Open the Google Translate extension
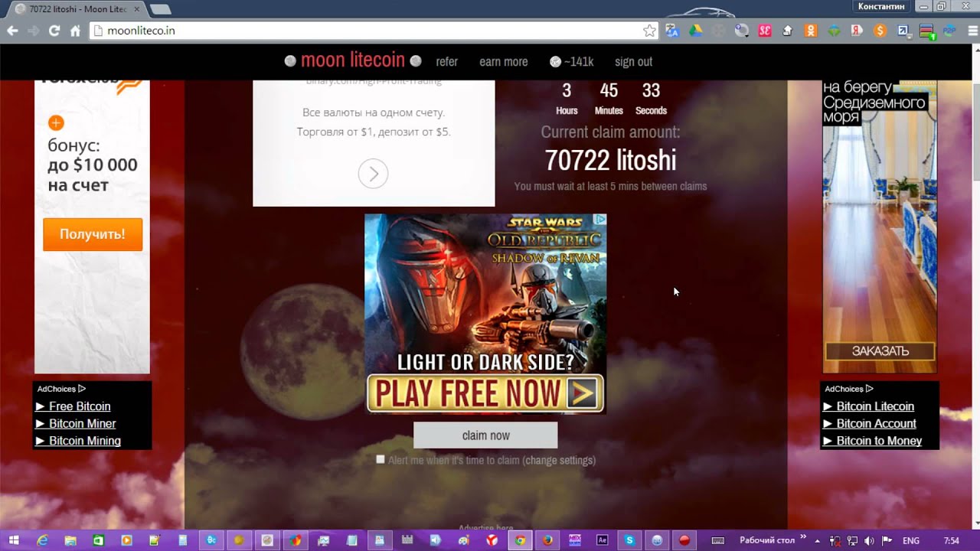This screenshot has width=980, height=551. [x=673, y=31]
